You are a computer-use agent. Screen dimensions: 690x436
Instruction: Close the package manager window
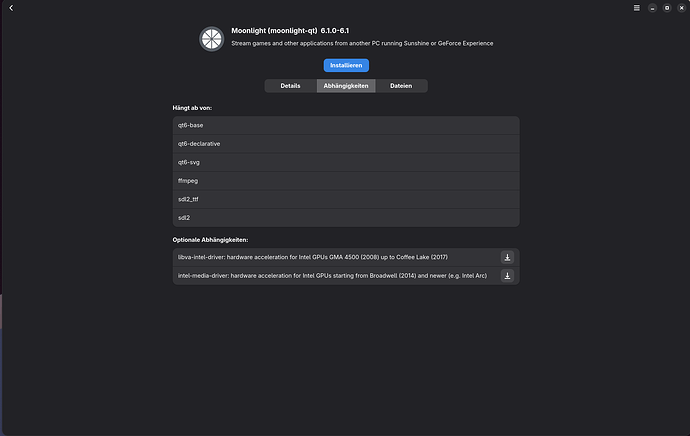tap(681, 8)
